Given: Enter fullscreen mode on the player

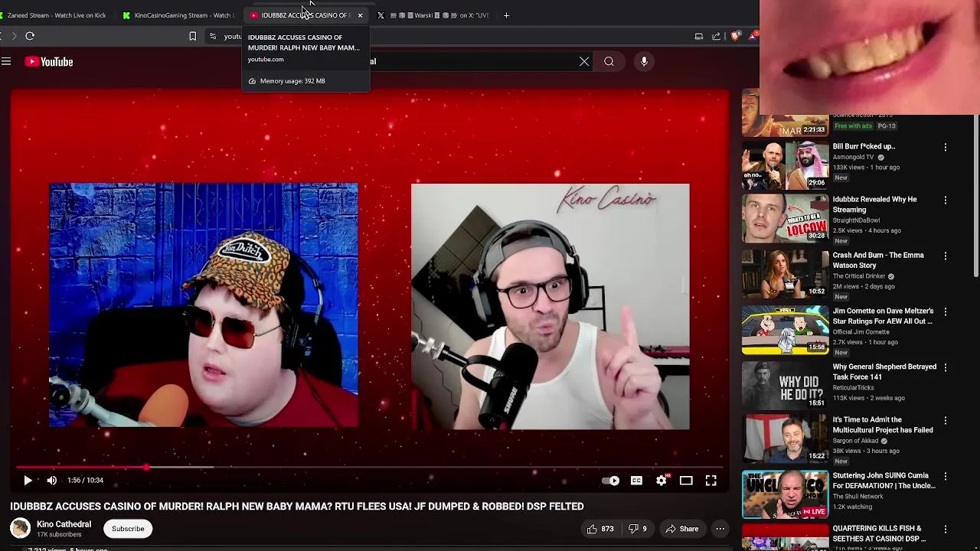Looking at the screenshot, I should click(x=710, y=481).
